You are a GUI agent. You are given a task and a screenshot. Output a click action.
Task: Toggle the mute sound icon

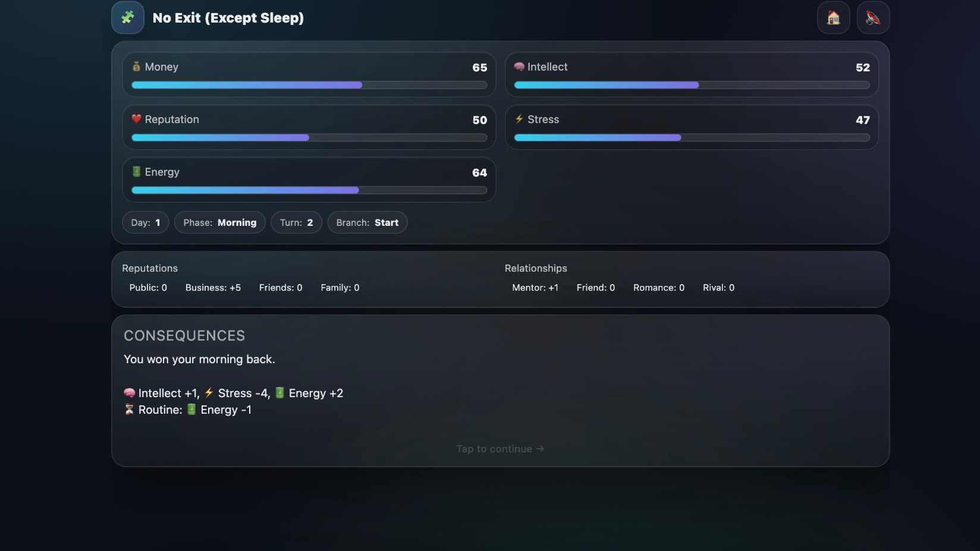click(872, 18)
